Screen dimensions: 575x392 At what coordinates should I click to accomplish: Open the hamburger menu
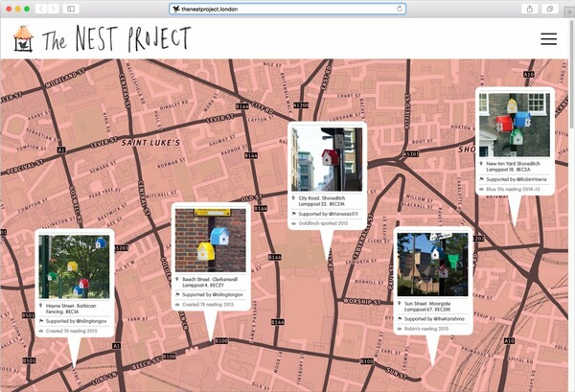(x=548, y=39)
